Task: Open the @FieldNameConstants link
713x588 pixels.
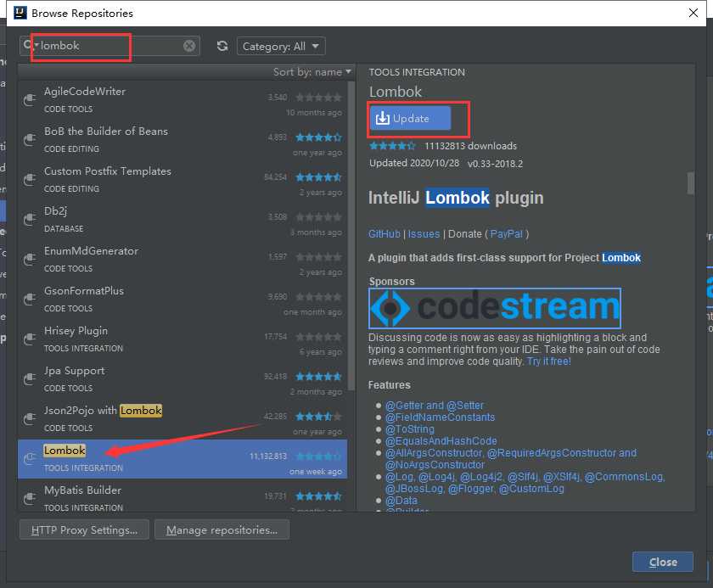Action: click(x=440, y=417)
